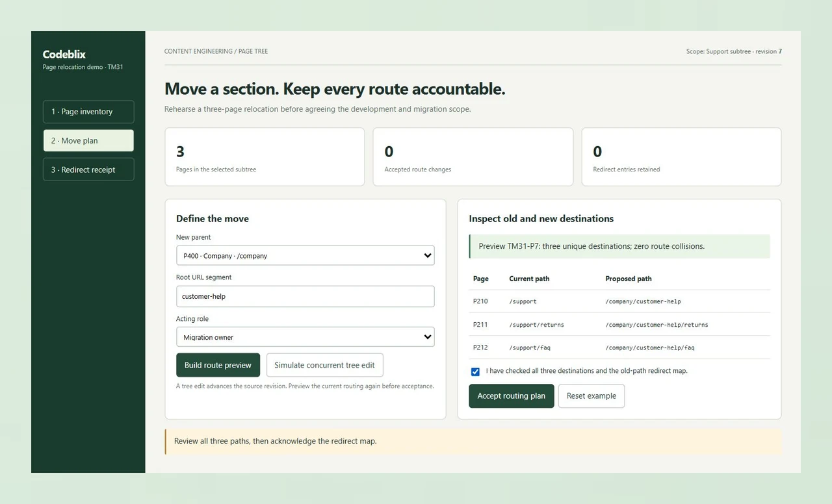Click Accept routing plan button
This screenshot has height=504, width=832.
tap(512, 396)
